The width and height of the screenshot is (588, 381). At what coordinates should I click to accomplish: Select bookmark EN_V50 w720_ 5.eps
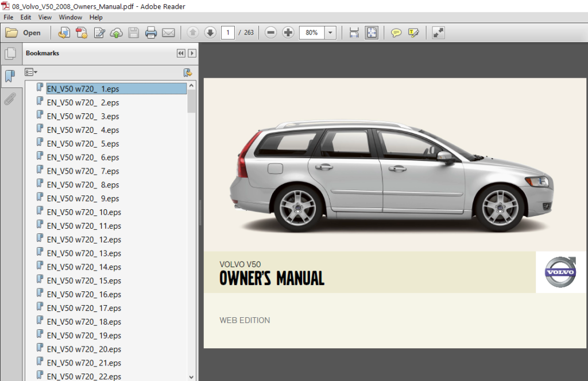[83, 144]
